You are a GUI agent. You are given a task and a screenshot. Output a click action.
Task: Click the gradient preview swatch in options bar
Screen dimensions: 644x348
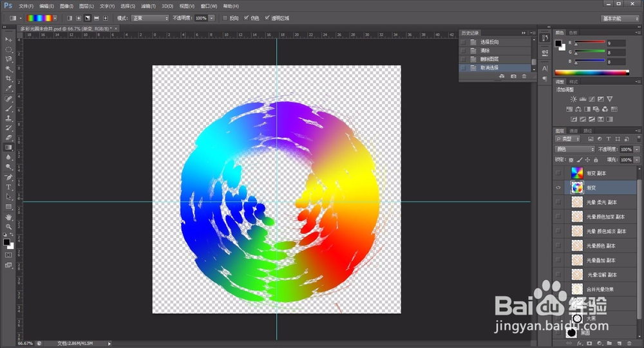click(39, 18)
